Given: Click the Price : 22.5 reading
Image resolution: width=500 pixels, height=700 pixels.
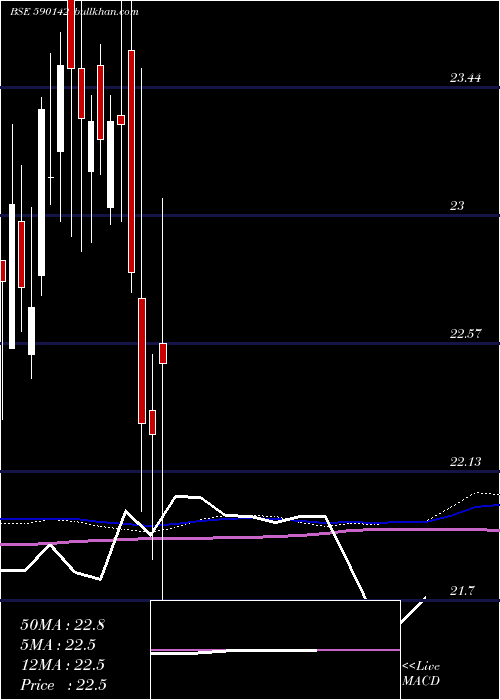Looking at the screenshot, I should point(63,685).
